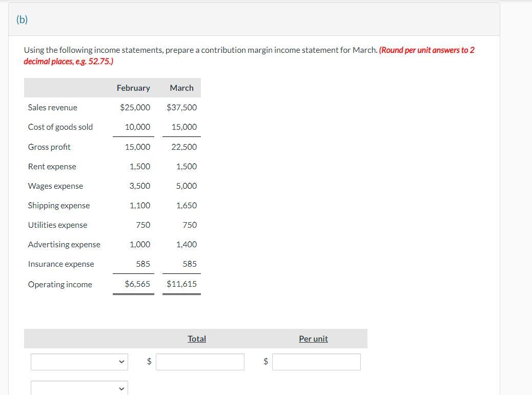Click the Gross profit row label

[x=49, y=147]
